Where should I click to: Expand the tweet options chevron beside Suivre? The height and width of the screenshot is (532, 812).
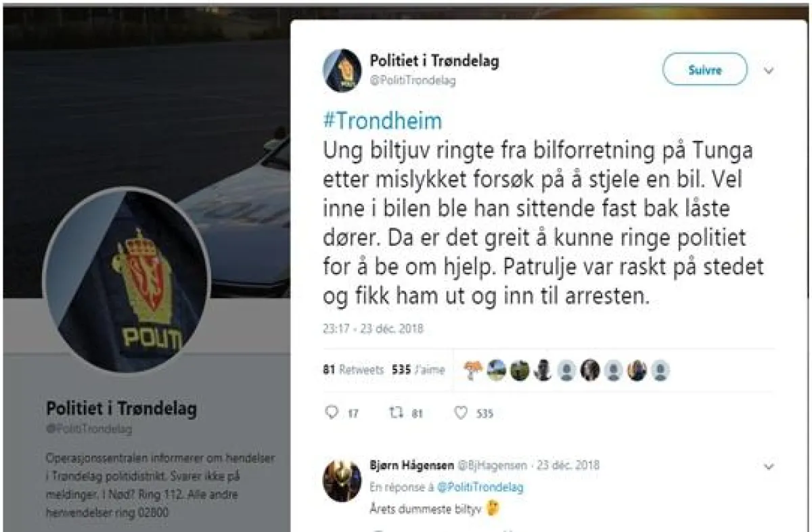tap(769, 70)
